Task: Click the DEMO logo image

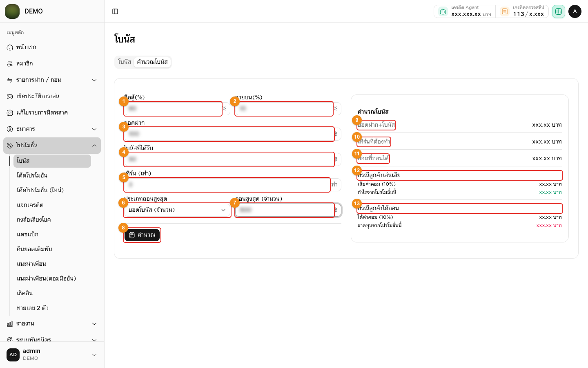Action: [x=12, y=11]
